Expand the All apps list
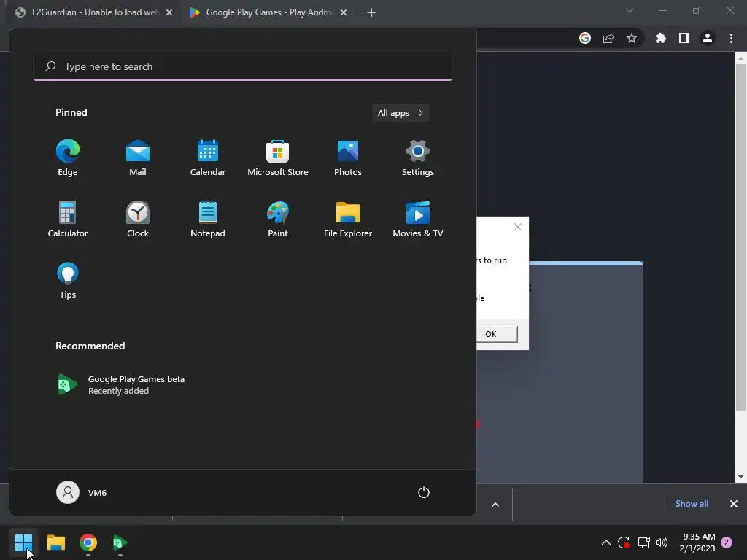The width and height of the screenshot is (747, 560). pos(400,113)
